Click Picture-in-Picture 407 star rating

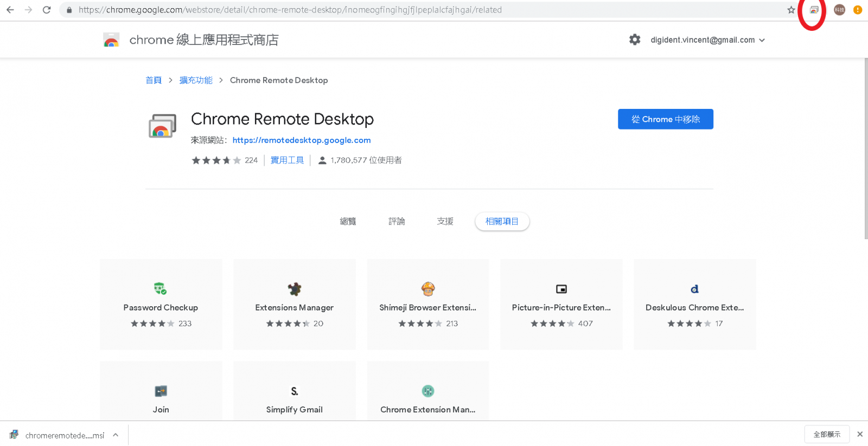pyautogui.click(x=561, y=324)
